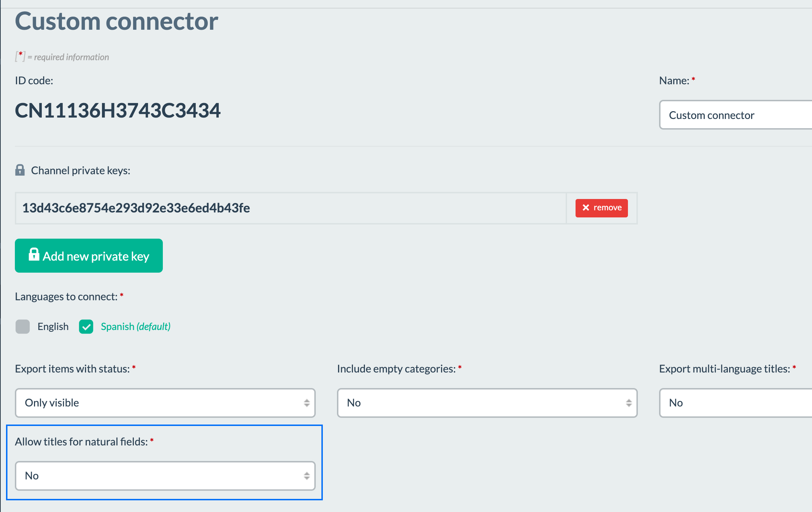Click the Languages to connect label
812x512 pixels.
tap(66, 296)
